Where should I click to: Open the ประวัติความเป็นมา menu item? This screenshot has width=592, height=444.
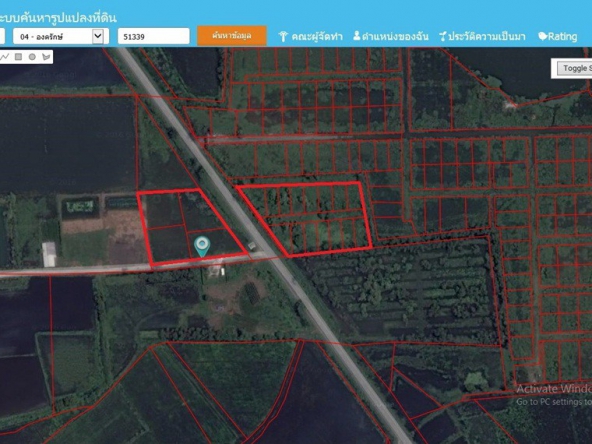pyautogui.click(x=487, y=37)
